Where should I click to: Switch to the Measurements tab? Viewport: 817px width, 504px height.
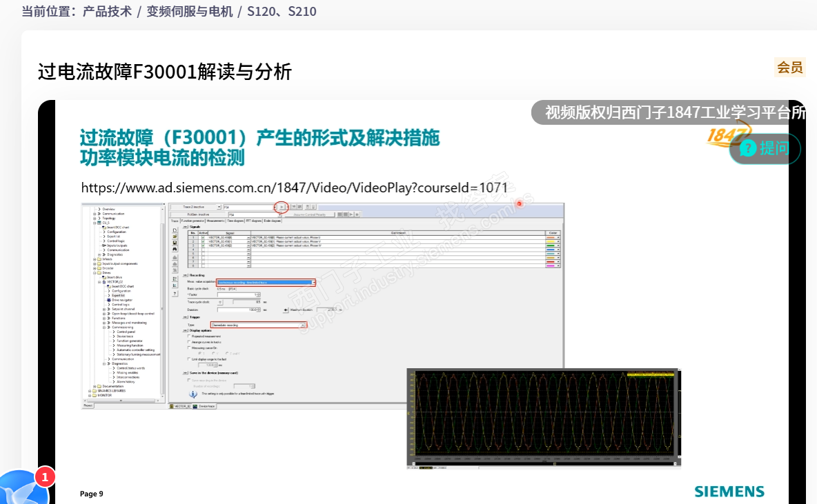tap(216, 221)
